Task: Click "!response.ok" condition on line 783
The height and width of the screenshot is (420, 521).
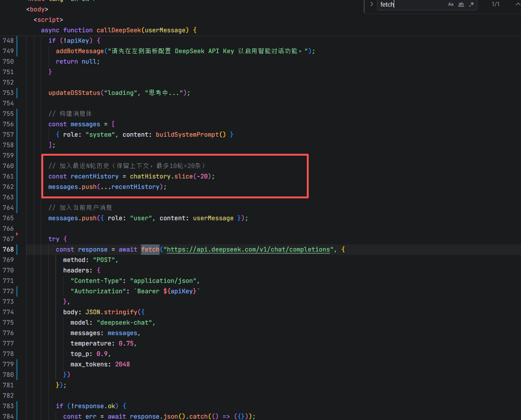Action: point(93,406)
